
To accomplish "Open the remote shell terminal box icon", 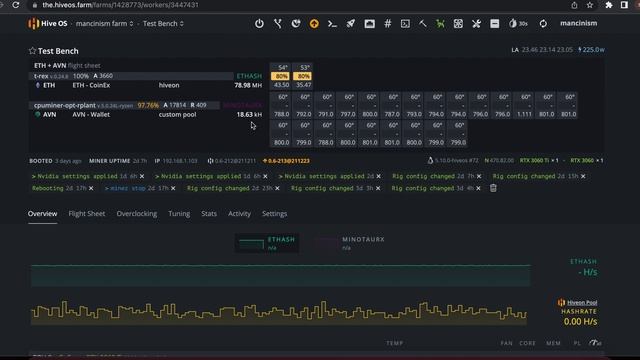I will 405,24.
